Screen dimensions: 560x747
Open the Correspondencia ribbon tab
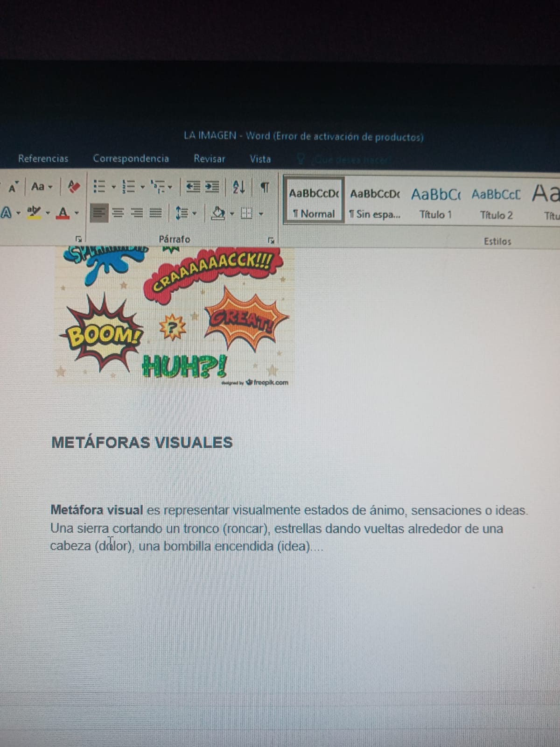[x=131, y=159]
